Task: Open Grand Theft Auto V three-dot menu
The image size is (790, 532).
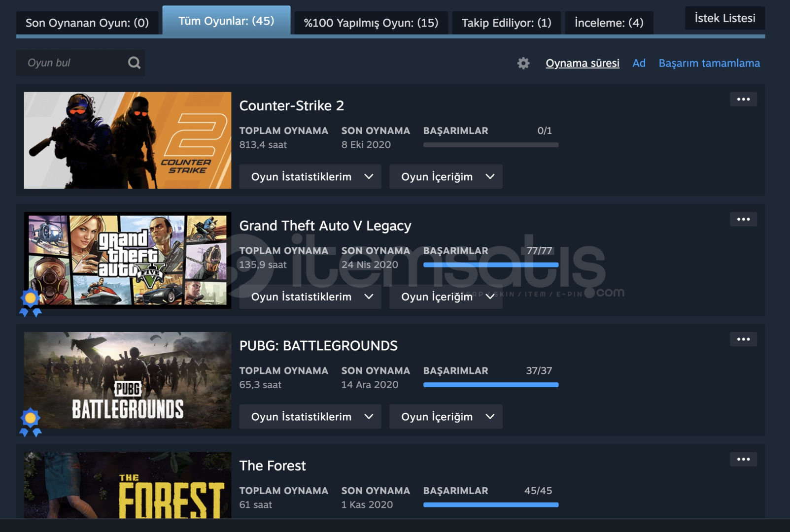Action: (743, 219)
